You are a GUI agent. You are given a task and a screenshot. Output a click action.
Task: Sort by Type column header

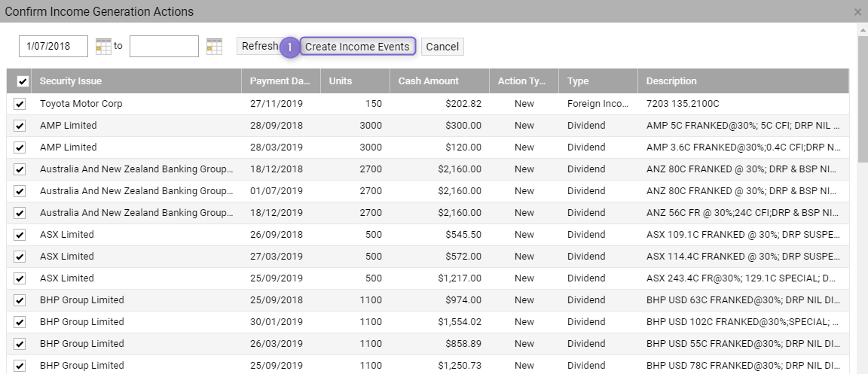tap(598, 81)
